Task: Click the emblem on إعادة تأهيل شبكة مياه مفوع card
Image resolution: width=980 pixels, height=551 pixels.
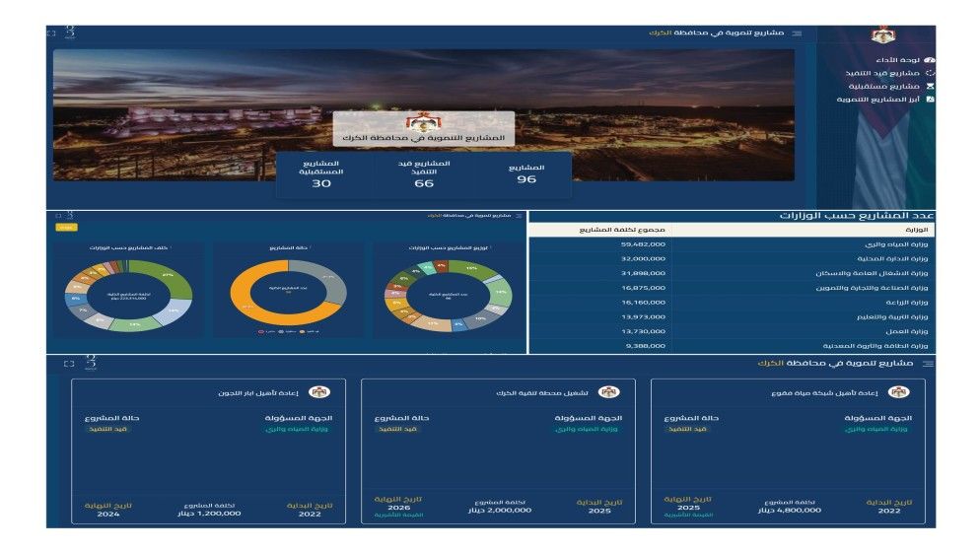Action: (x=899, y=392)
